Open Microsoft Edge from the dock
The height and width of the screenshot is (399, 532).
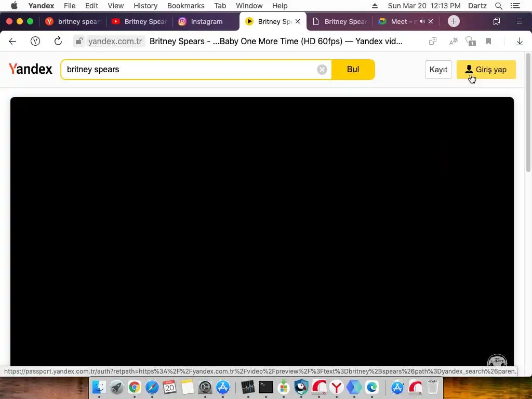point(371,387)
